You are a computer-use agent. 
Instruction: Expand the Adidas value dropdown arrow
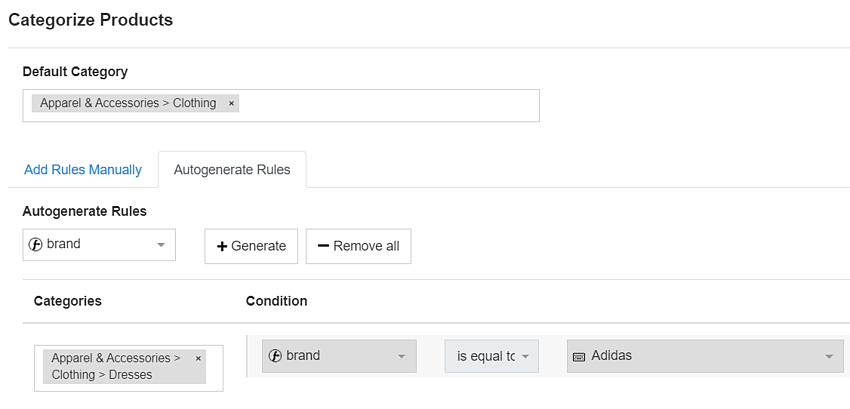tap(829, 356)
